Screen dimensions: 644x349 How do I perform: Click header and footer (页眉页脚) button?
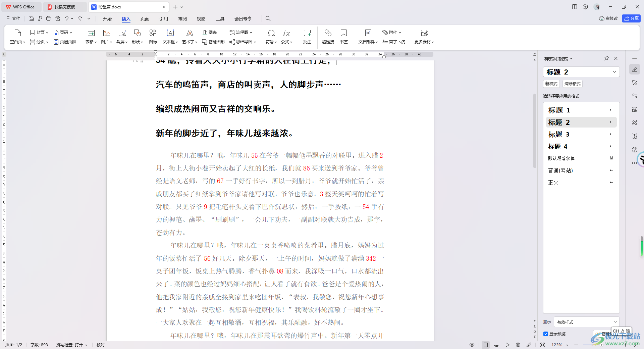click(x=65, y=42)
